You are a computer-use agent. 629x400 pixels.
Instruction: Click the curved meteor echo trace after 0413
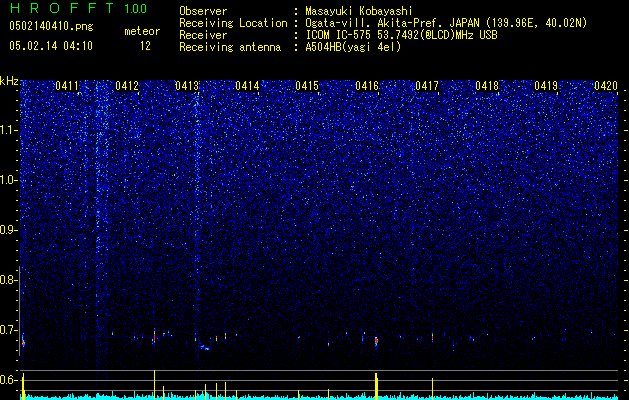pyautogui.click(x=204, y=347)
